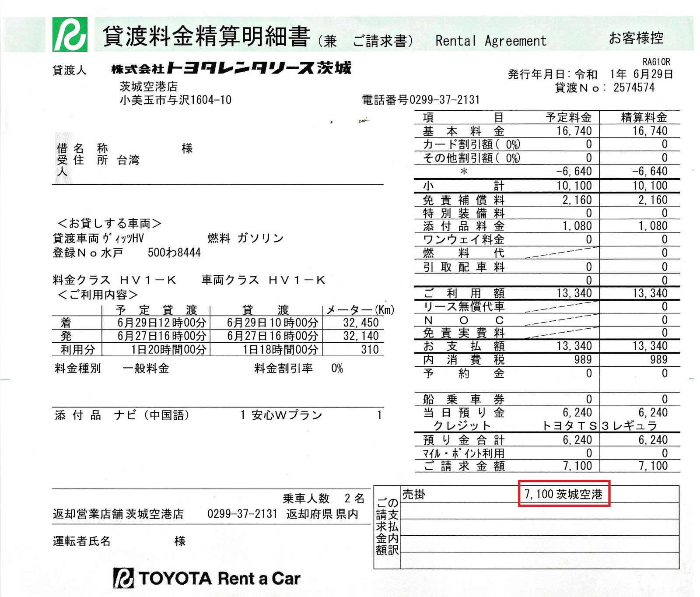Click the お支払額 row label
The width and height of the screenshot is (700, 597).
(x=463, y=346)
